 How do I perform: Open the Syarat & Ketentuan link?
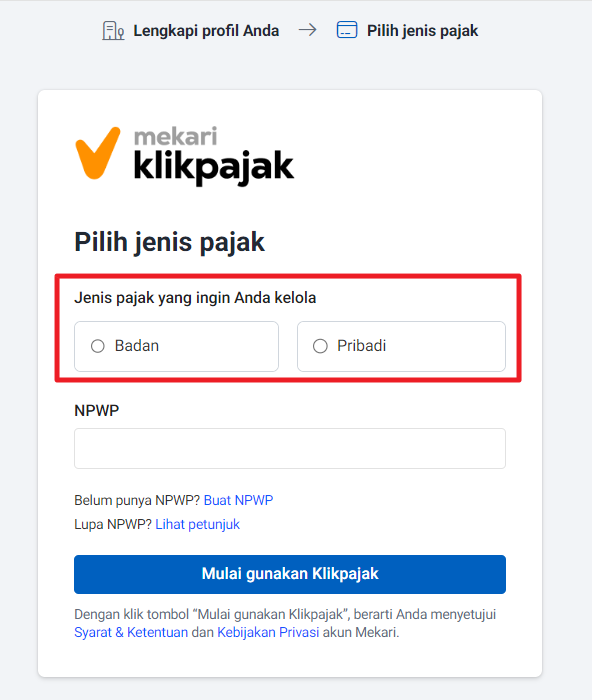[131, 632]
